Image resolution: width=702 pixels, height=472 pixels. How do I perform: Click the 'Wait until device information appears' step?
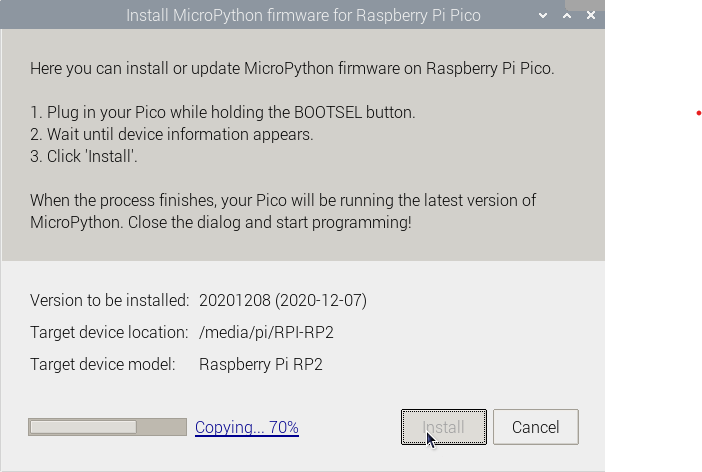(x=172, y=134)
